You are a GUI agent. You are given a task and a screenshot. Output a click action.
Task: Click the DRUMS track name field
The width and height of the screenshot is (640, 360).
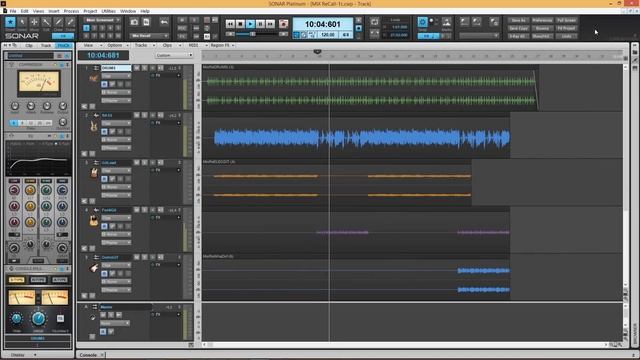pos(116,68)
